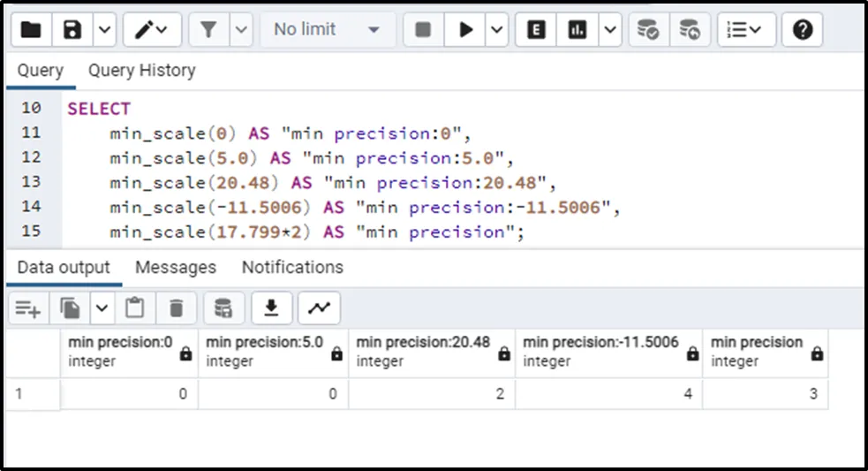Click the Explain (E) query icon

(535, 30)
